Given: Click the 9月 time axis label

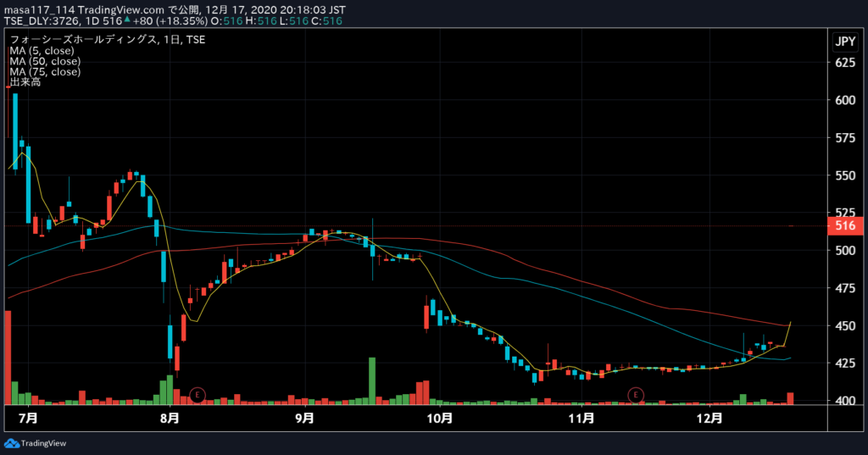Looking at the screenshot, I should tap(304, 418).
